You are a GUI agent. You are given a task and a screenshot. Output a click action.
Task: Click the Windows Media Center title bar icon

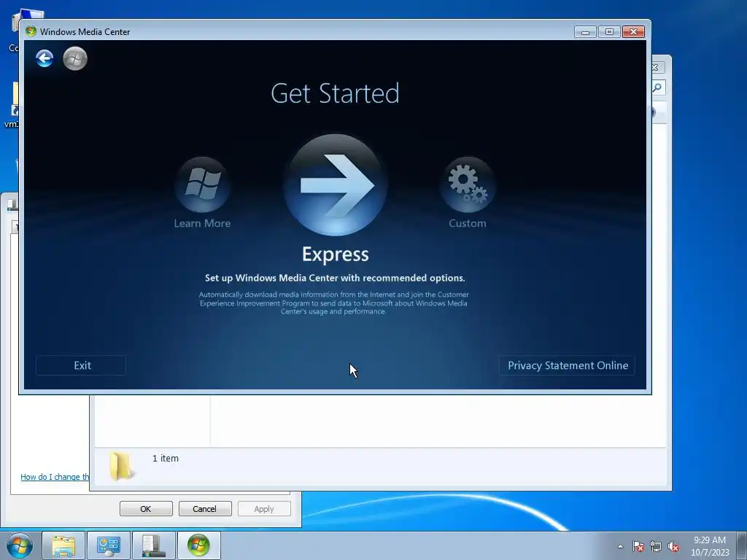pos(31,31)
